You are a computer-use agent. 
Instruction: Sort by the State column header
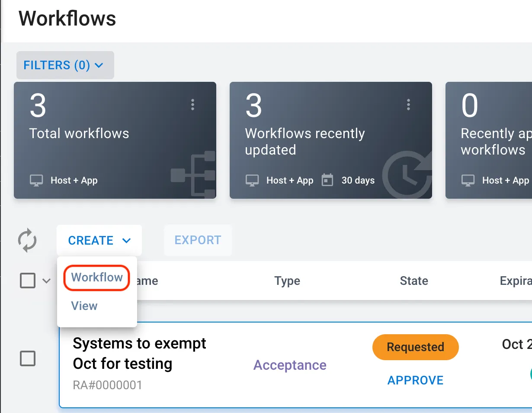click(x=414, y=281)
